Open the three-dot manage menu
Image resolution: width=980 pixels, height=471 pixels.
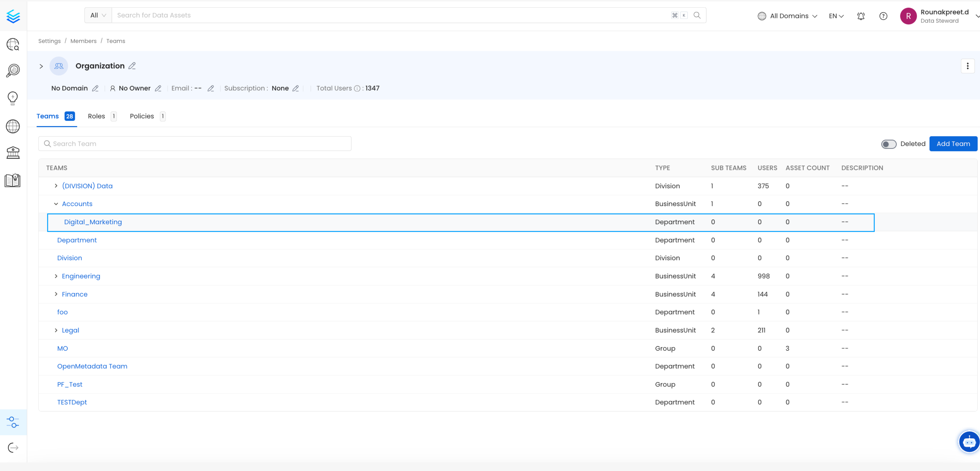[x=967, y=66]
